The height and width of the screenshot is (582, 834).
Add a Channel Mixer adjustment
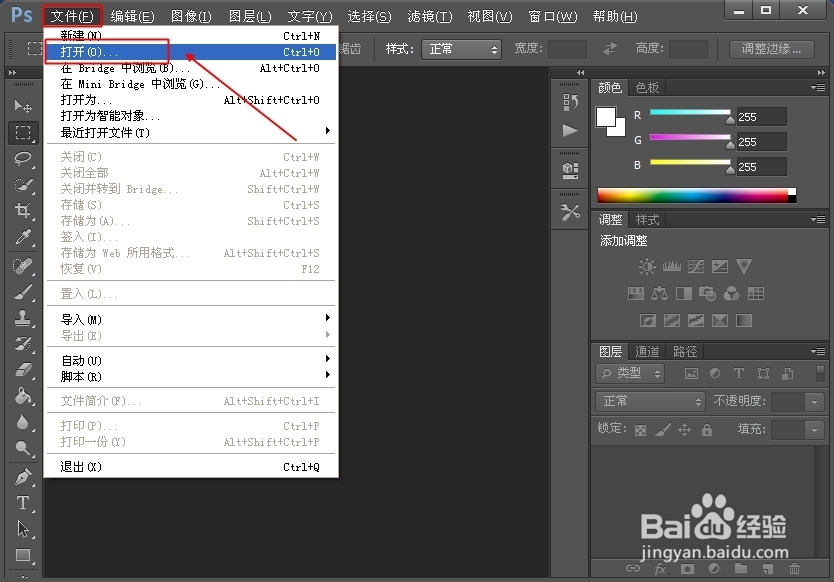coord(731,293)
